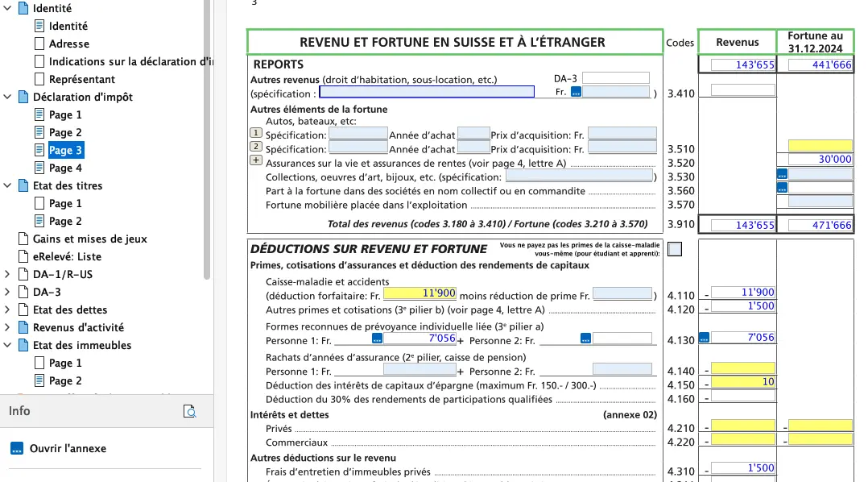Click the '...' detail icon beside Autres revenus Fr. field
This screenshot has width=868, height=482.
pyautogui.click(x=575, y=93)
